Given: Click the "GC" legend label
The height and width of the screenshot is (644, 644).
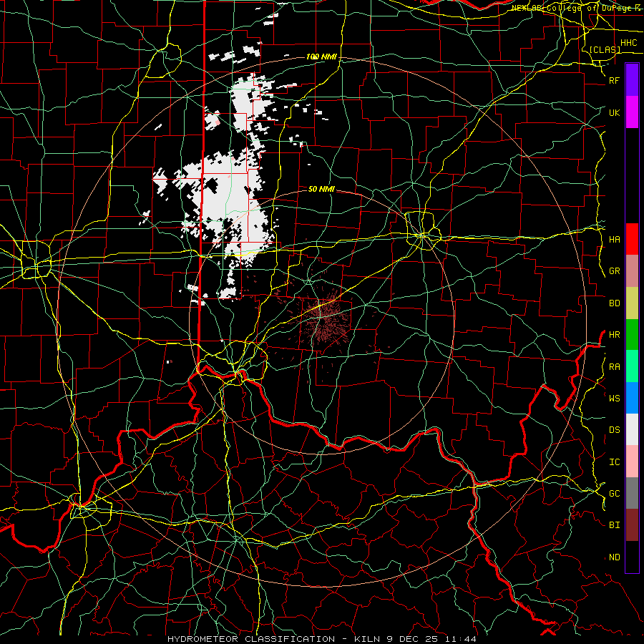Looking at the screenshot, I should (615, 494).
